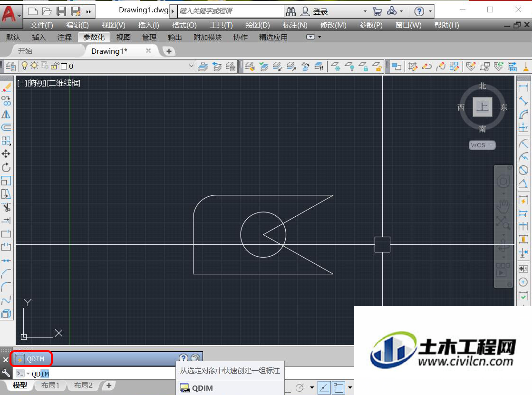Click the 上 face of the ViewCube

click(x=483, y=107)
